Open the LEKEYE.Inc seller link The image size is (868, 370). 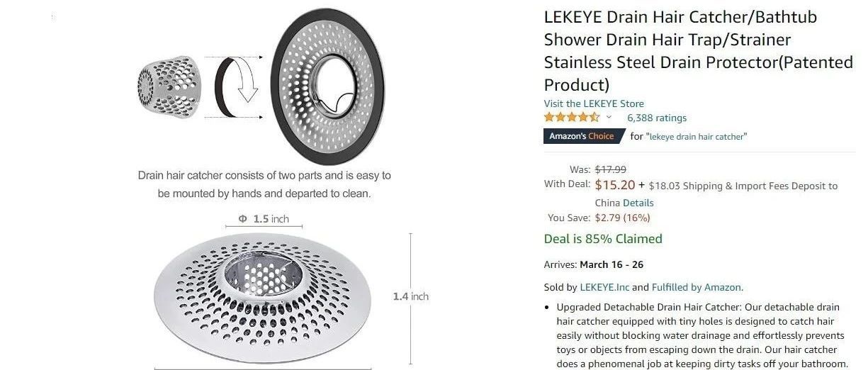tap(604, 287)
